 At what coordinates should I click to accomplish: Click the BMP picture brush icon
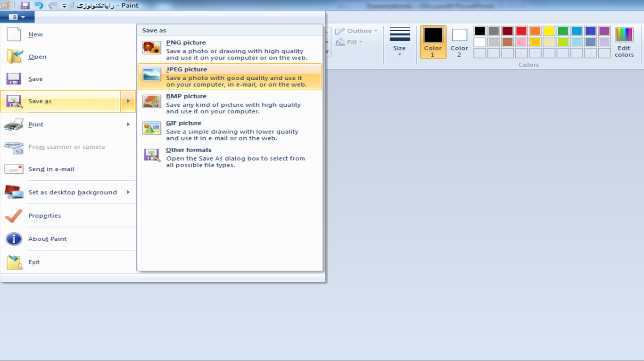[151, 101]
